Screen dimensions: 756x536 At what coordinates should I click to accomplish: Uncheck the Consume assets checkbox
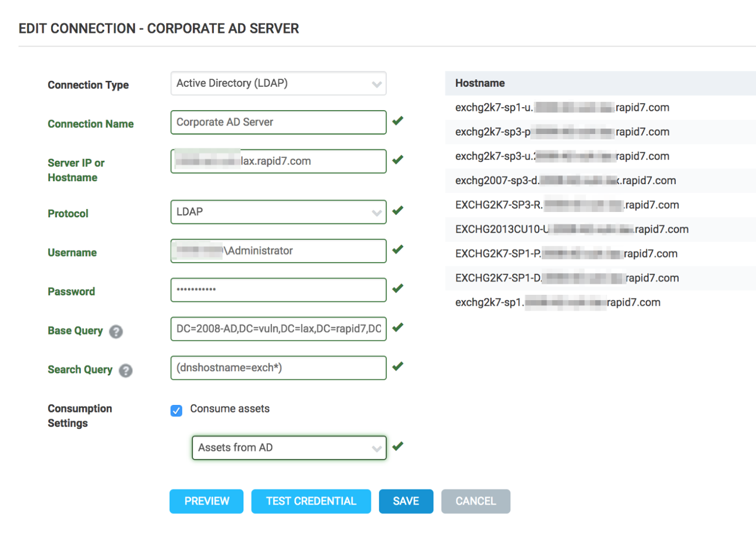point(176,410)
